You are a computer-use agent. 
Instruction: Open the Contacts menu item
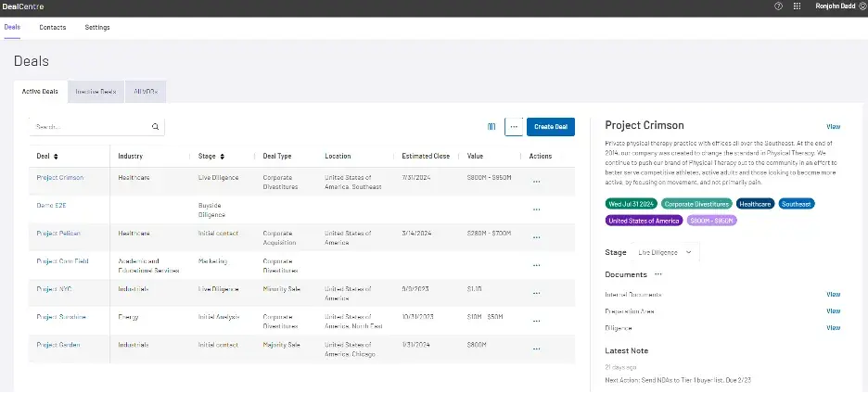(53, 28)
